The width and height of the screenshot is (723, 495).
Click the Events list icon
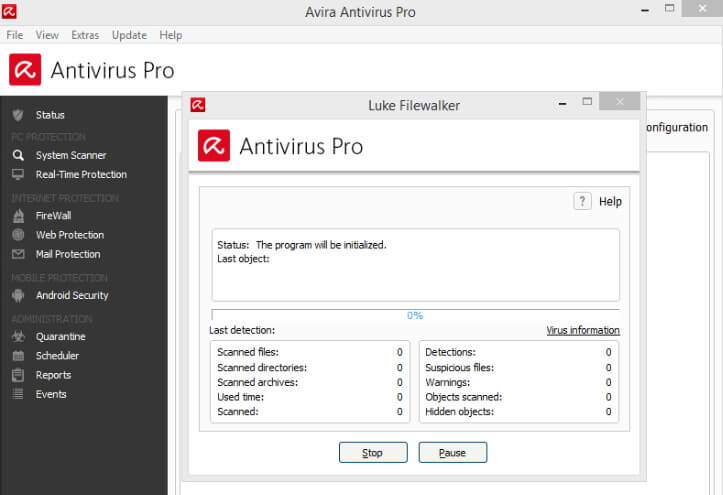(18, 394)
